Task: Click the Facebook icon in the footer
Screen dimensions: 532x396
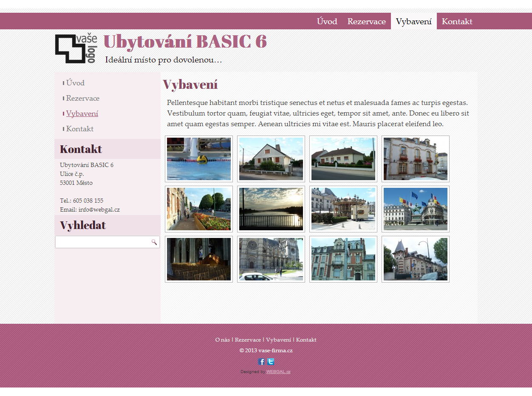Action: coord(261,362)
